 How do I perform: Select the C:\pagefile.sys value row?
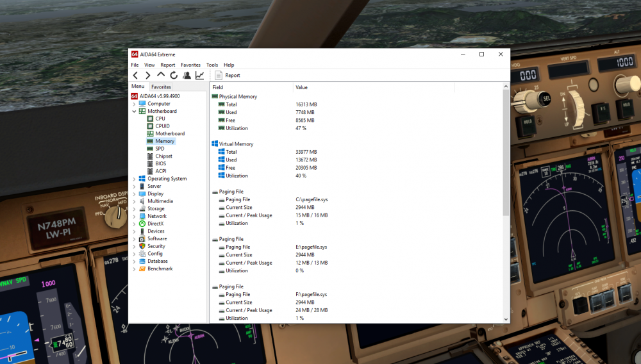(x=312, y=200)
